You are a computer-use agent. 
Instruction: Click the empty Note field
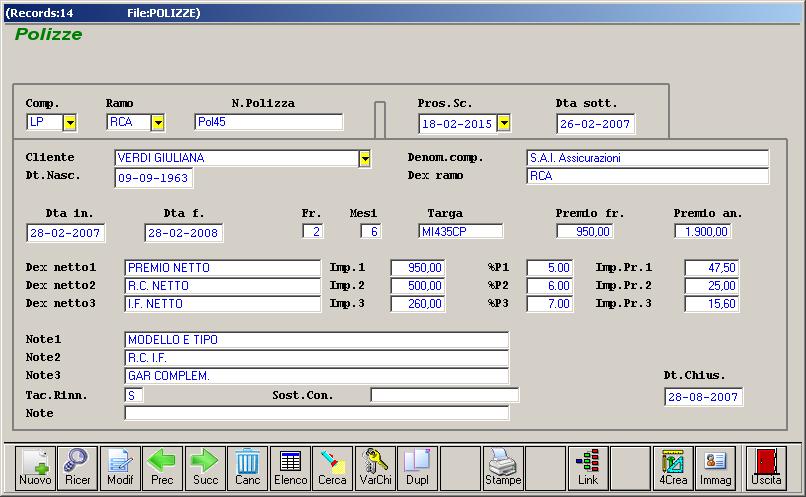point(317,413)
